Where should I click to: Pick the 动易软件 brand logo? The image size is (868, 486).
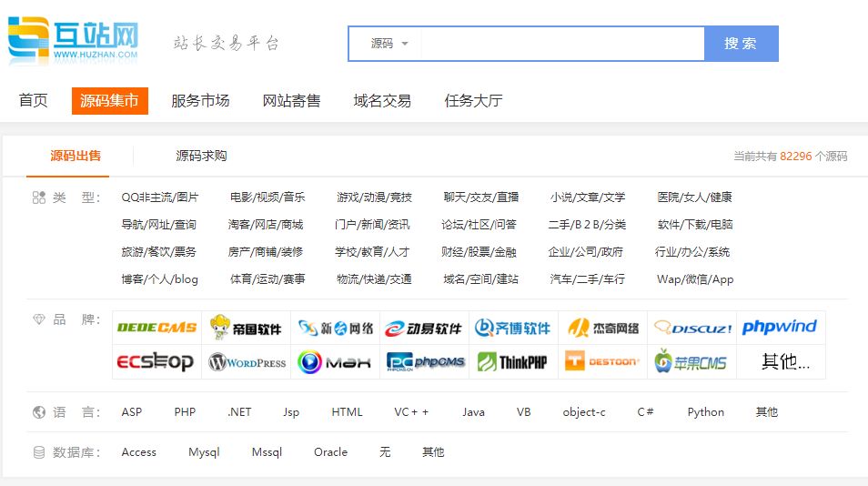point(424,328)
